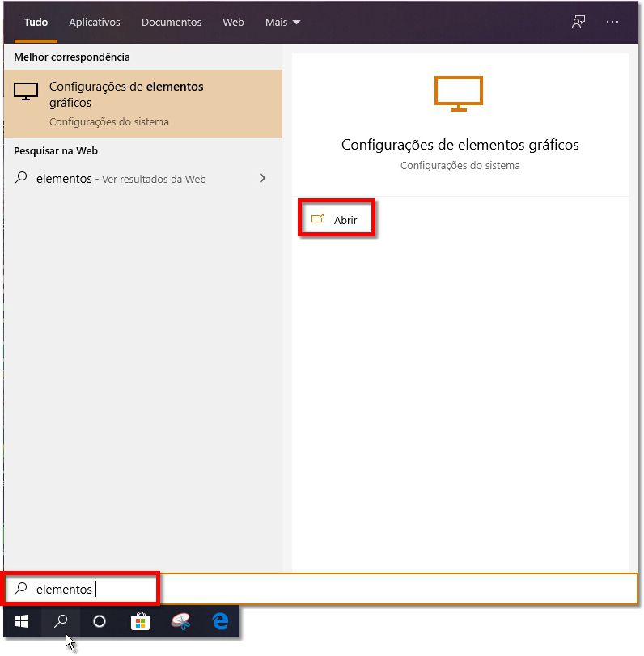Expand the Mais dropdown
The height and width of the screenshot is (656, 644).
pyautogui.click(x=282, y=22)
